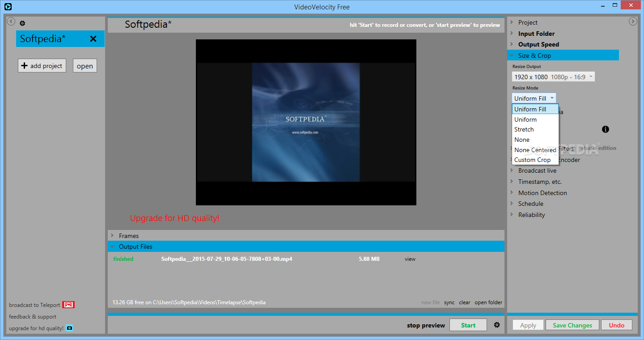This screenshot has width=644, height=340.
Task: Click upgrade for hd quality! link
Action: tap(36, 328)
